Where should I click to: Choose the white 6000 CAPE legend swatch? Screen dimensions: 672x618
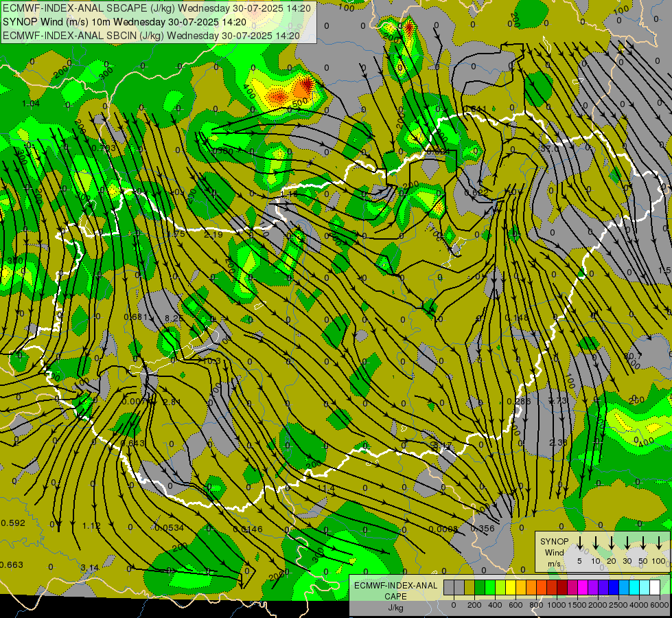tap(654, 588)
